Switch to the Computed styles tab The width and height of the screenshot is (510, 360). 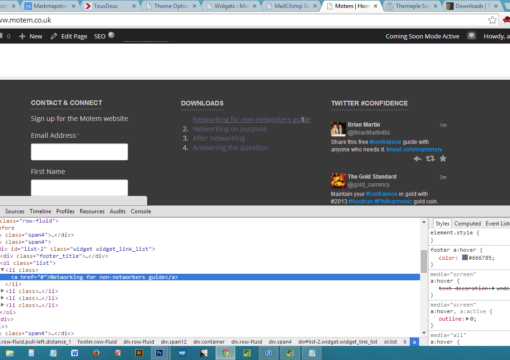(x=467, y=223)
